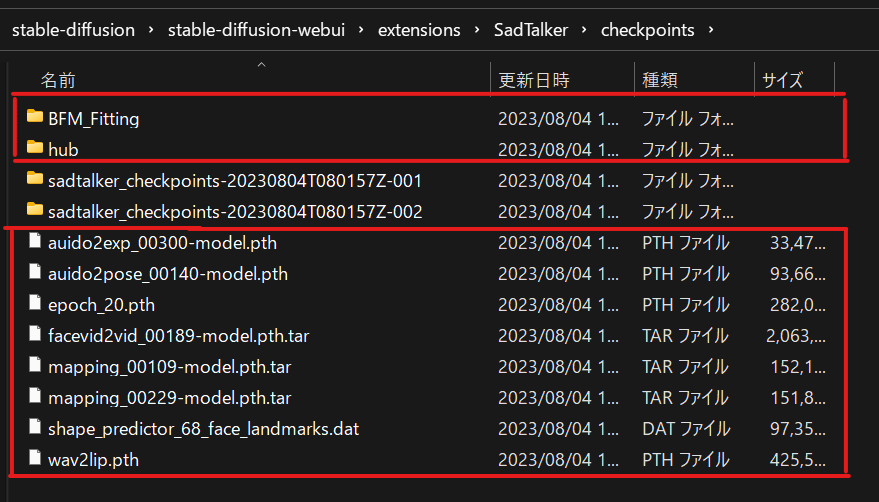
Task: Click folder icon of sadtalker_checkpoints-20230804T080157Z-001
Action: (x=35, y=179)
